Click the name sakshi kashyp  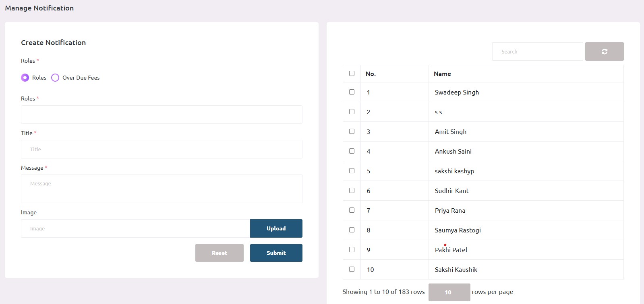(x=454, y=171)
